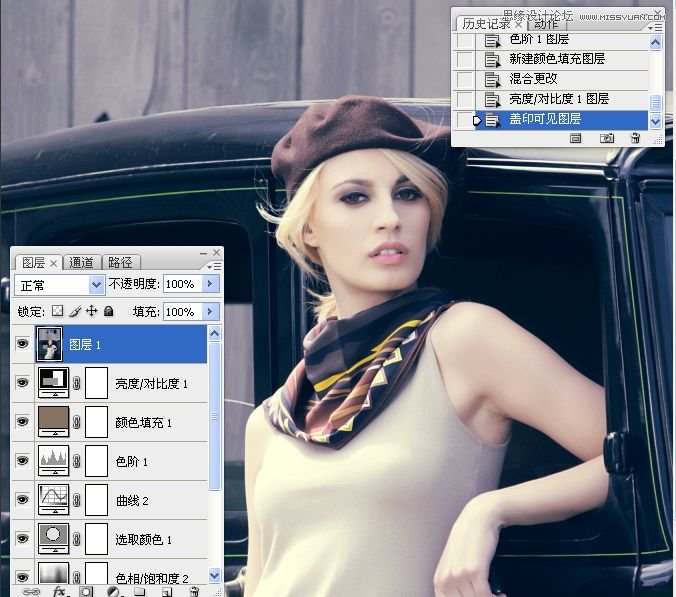Hide the 图层 1 layer
The image size is (676, 597).
(22, 344)
